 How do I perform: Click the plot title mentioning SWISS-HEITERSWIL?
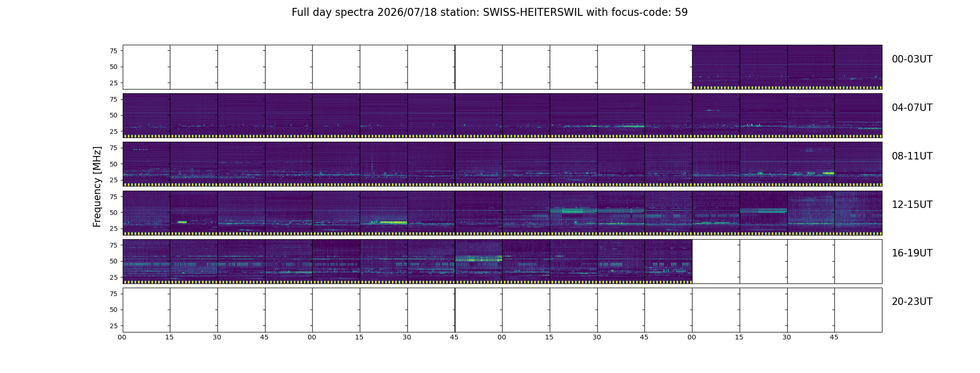(x=490, y=13)
